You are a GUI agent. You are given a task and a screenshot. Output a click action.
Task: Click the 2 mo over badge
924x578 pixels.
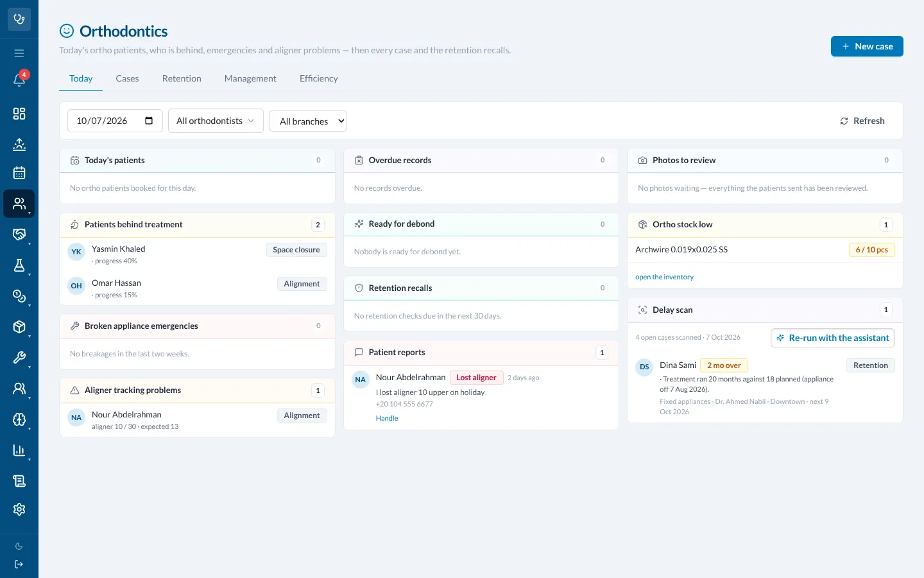(724, 365)
